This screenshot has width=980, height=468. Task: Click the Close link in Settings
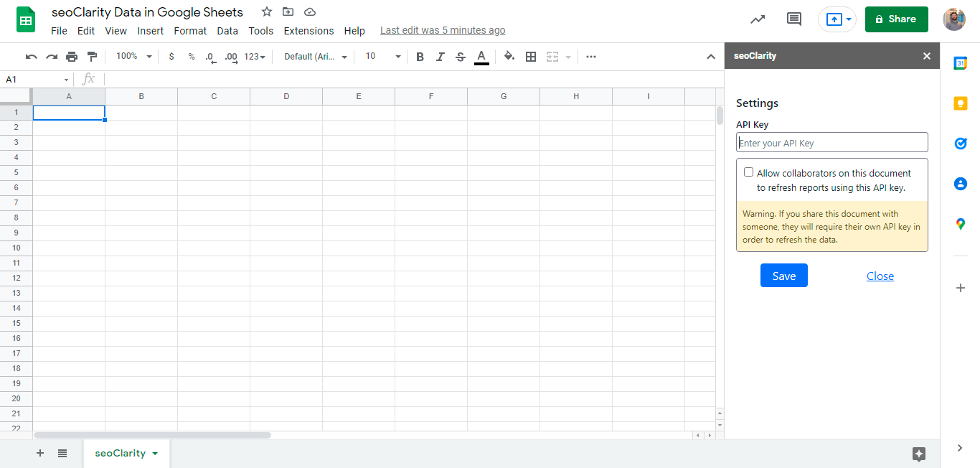(880, 276)
